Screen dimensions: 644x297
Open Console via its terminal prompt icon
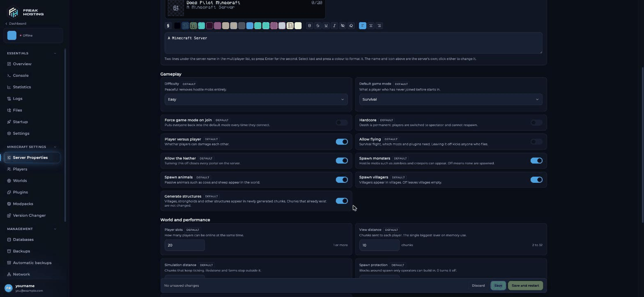(9, 76)
